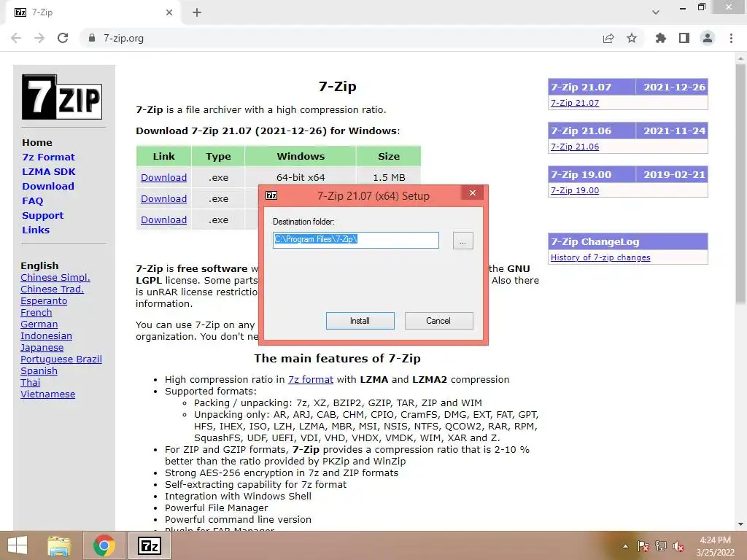Switch language to Spanish
This screenshot has width=747, height=560.
point(39,371)
